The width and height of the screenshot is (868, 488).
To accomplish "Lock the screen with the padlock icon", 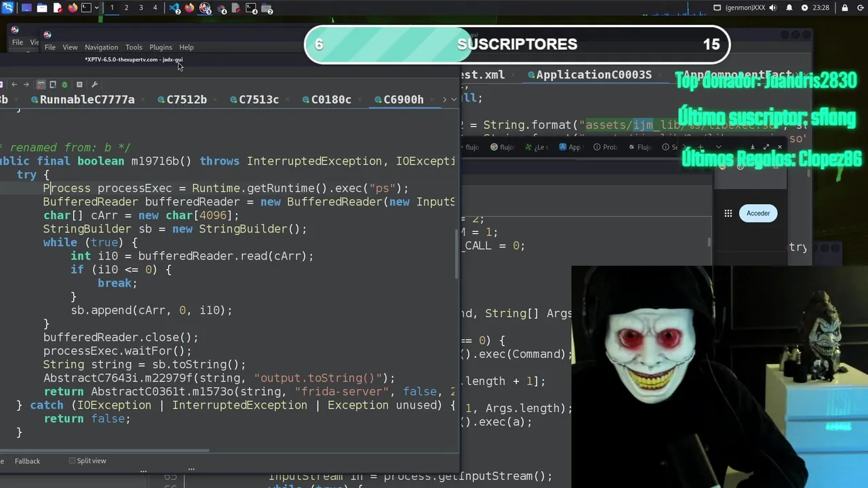I will [x=844, y=8].
